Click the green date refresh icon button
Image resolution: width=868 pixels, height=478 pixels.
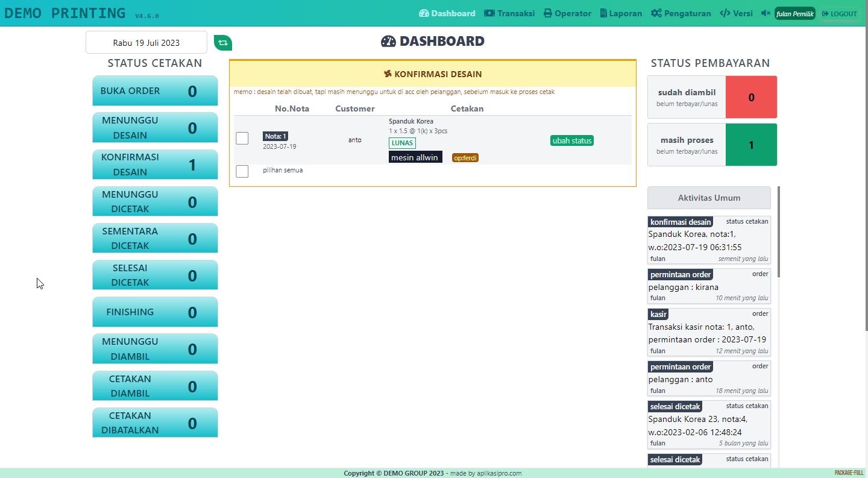223,43
